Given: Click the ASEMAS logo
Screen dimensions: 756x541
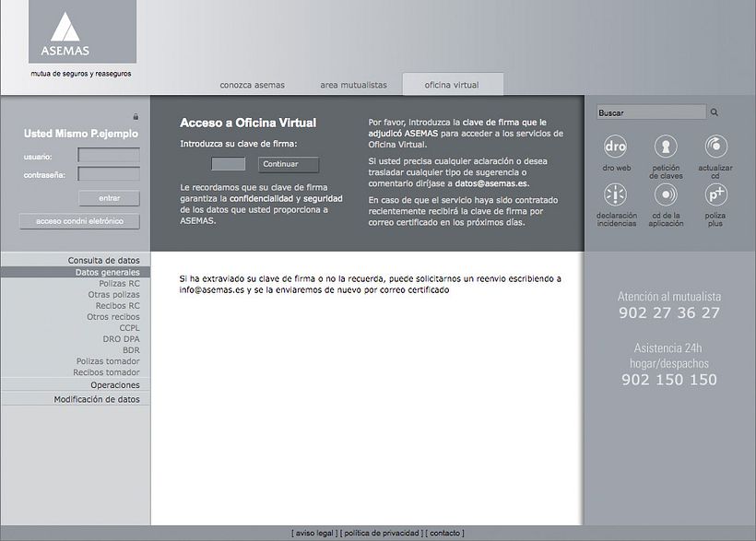Looking at the screenshot, I should pos(82,32).
